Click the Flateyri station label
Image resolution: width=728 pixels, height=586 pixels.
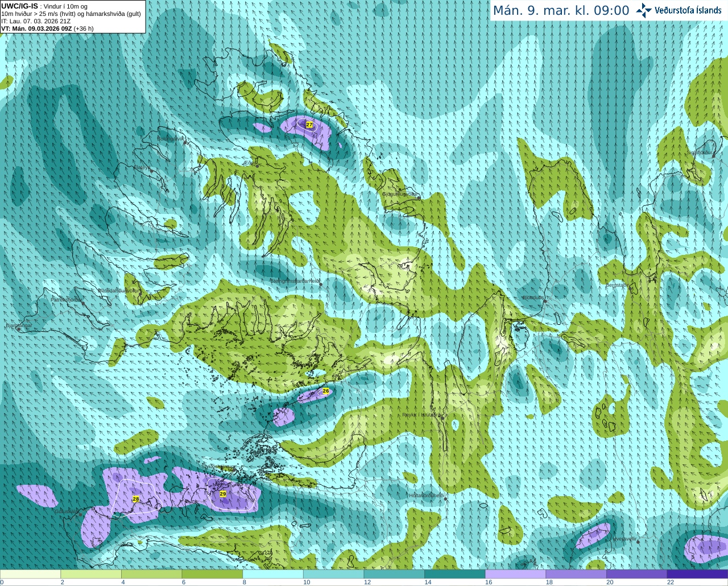(142, 167)
